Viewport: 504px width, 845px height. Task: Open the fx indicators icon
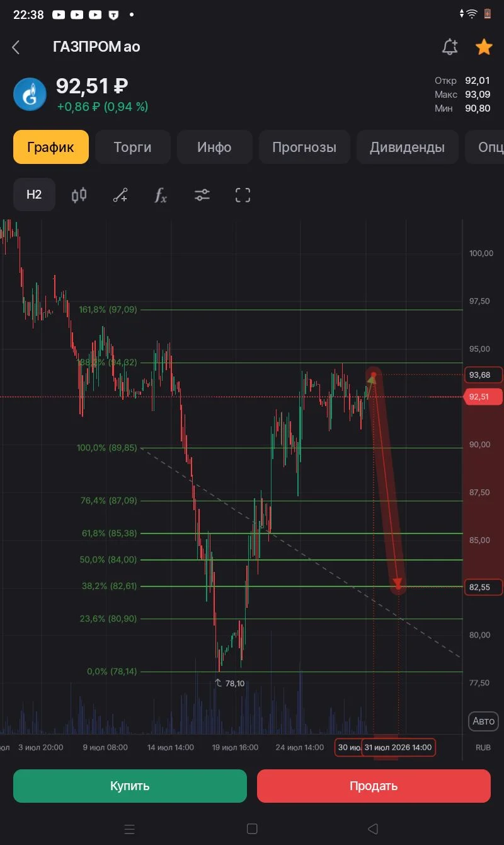point(161,195)
